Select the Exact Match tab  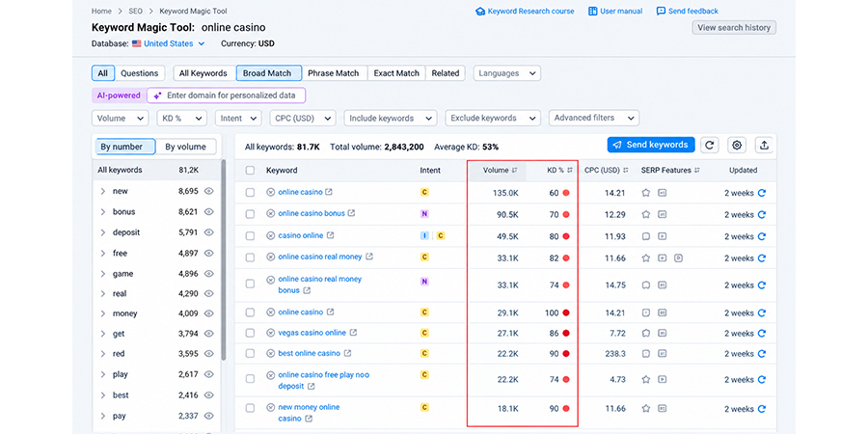coord(396,73)
